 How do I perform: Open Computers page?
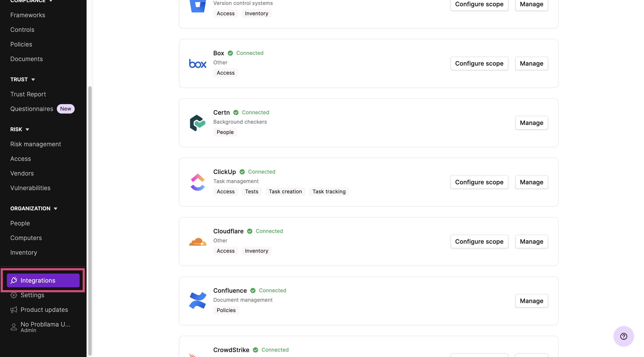click(26, 238)
